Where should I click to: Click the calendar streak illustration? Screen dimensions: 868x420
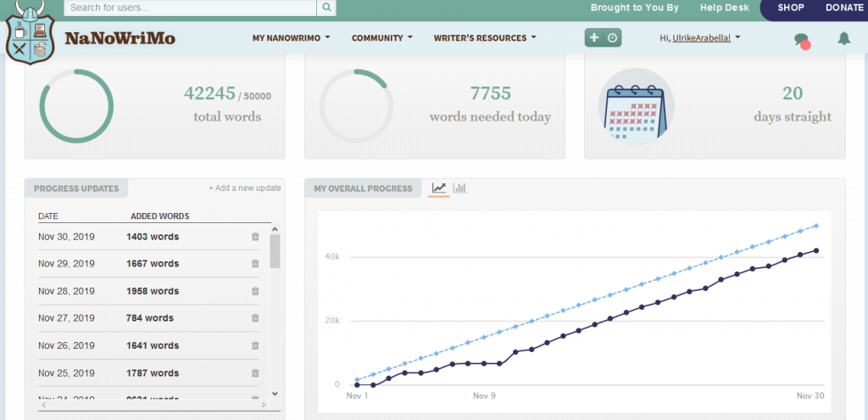coord(636,106)
